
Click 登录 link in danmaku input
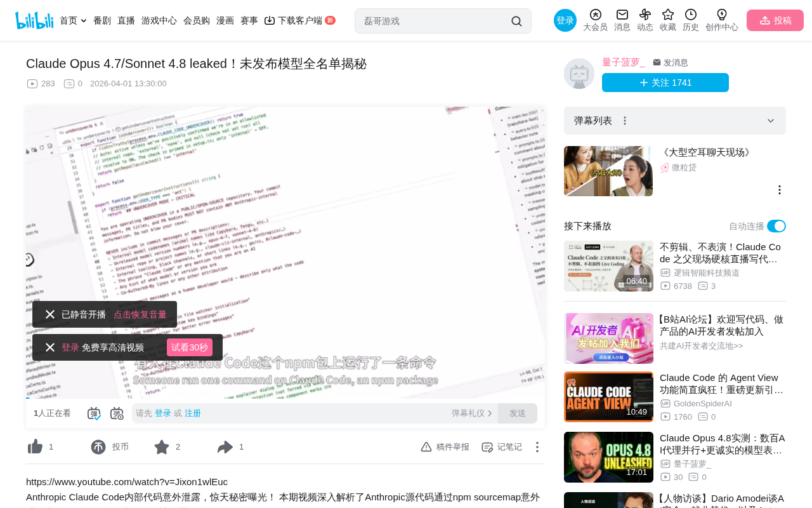tap(163, 413)
